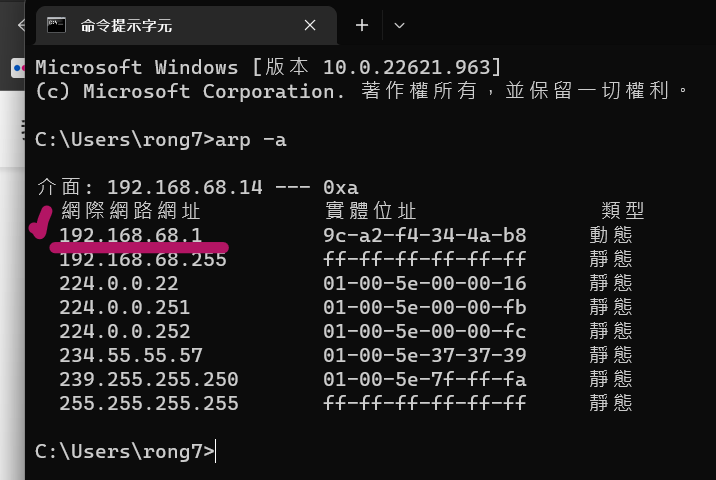This screenshot has width=716, height=480.
Task: Click the pink checkmark annotation
Action: pyautogui.click(x=40, y=223)
